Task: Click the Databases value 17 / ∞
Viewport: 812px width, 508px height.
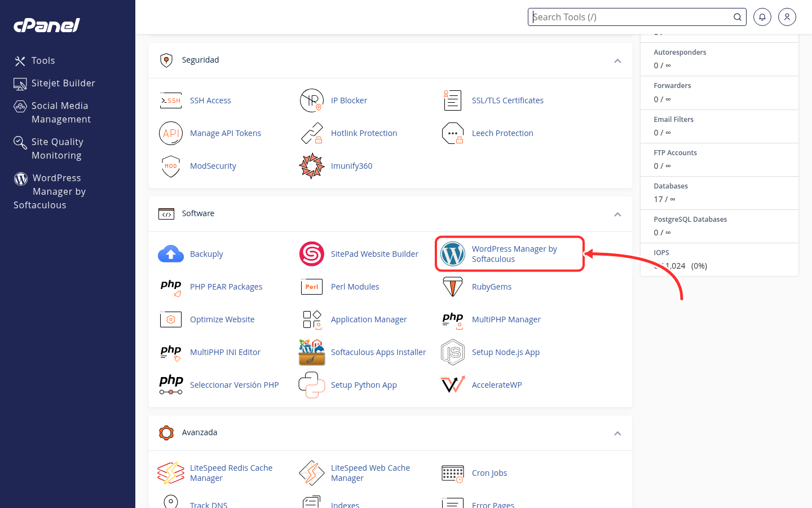Action: click(664, 199)
